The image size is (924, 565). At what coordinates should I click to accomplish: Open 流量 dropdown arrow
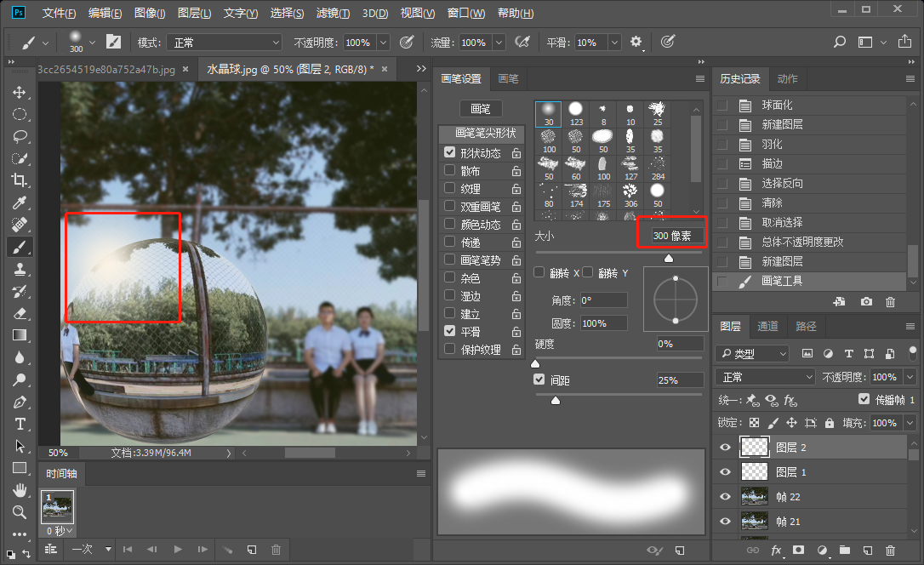(499, 43)
